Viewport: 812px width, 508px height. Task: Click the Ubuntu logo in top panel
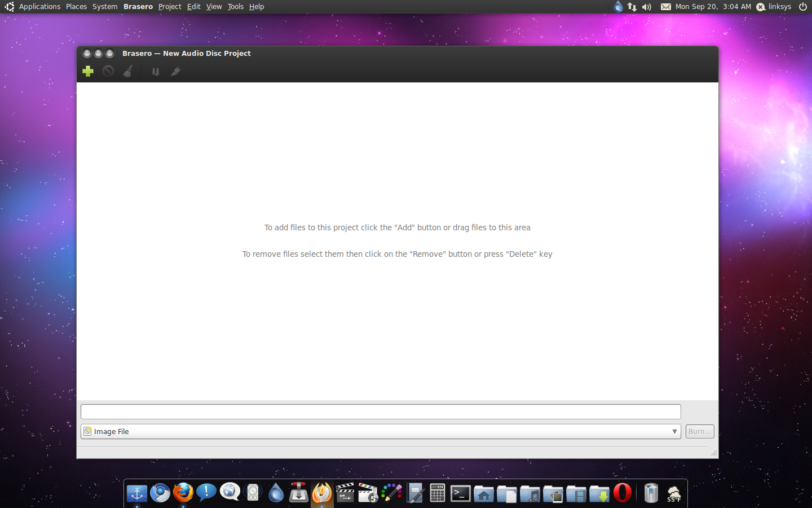pyautogui.click(x=10, y=7)
